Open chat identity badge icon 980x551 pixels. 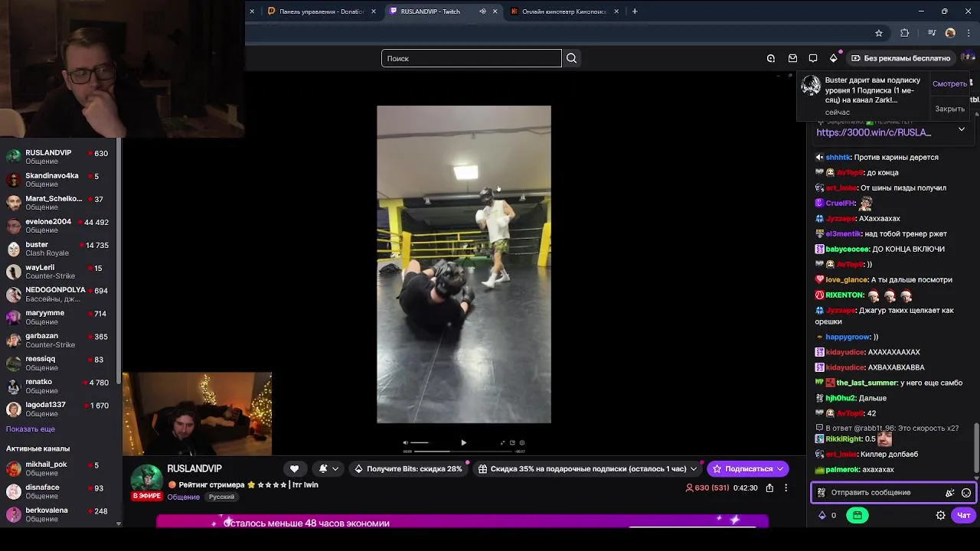pos(822,493)
